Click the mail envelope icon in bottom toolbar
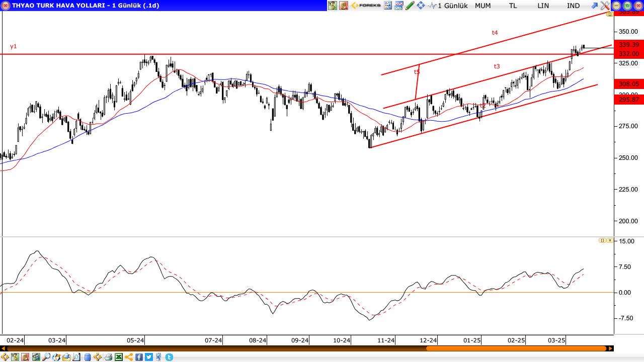 coord(66,357)
